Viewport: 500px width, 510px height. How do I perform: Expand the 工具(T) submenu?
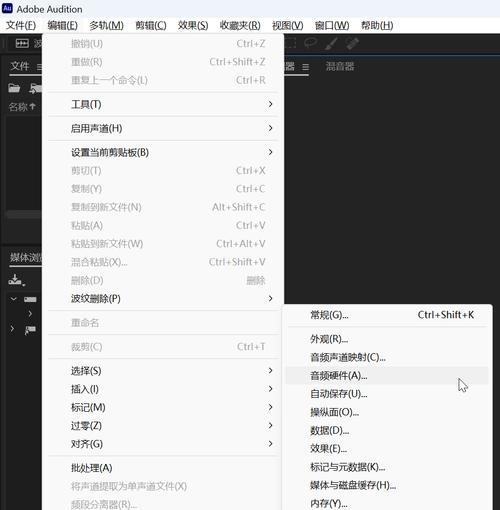[163, 104]
